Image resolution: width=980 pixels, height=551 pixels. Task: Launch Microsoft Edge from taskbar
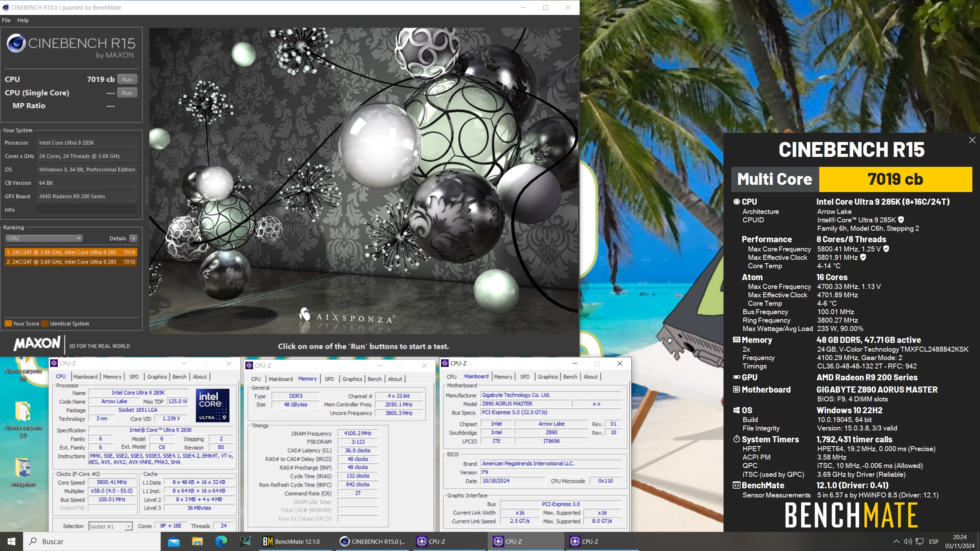tap(221, 541)
